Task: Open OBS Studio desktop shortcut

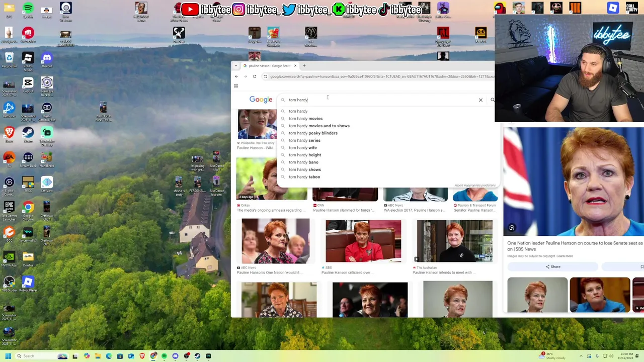Action: click(9, 283)
